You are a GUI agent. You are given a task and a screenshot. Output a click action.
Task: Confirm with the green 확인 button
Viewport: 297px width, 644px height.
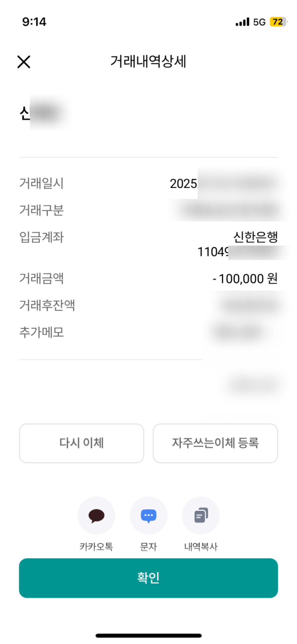click(x=148, y=578)
